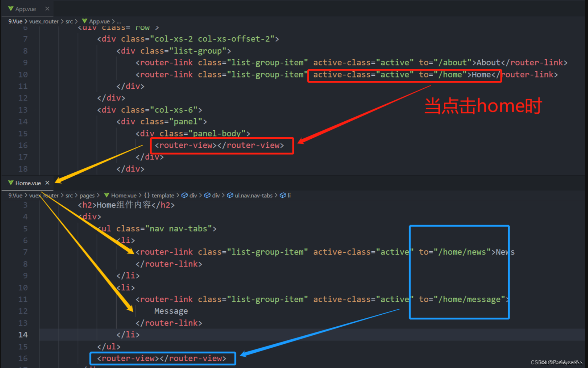
Task: Switch to the Home.vue tab
Action: (28, 183)
